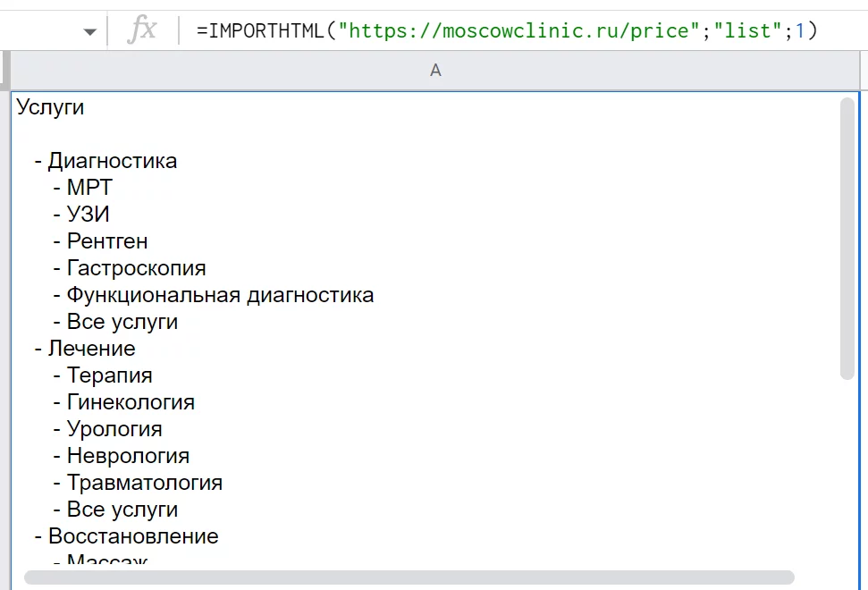The image size is (868, 590).
Task: Click the МРТ list entry
Action: (89, 188)
